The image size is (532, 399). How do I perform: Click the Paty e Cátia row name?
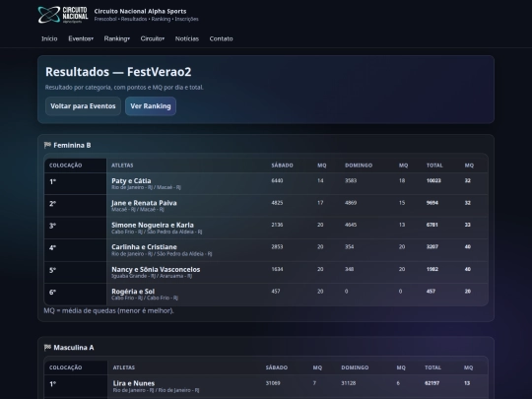point(131,181)
